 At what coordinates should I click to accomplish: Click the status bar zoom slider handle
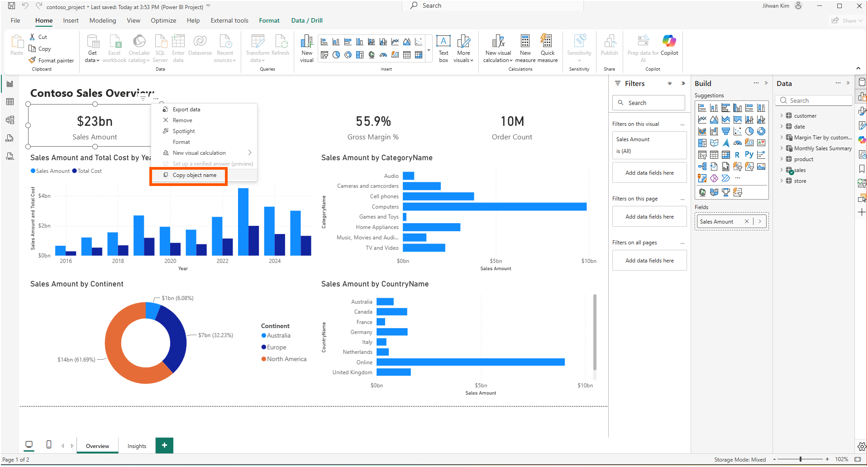click(x=801, y=459)
